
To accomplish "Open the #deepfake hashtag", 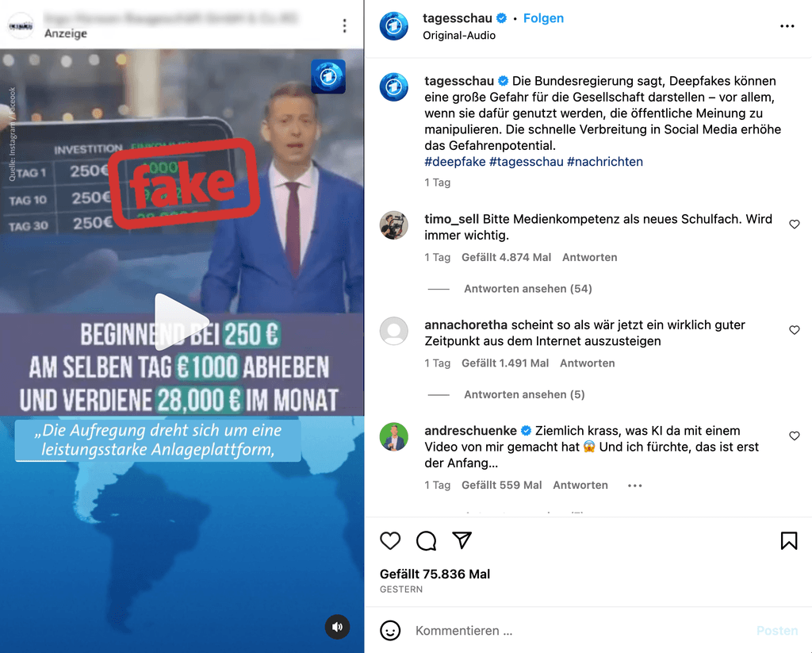I will point(455,162).
